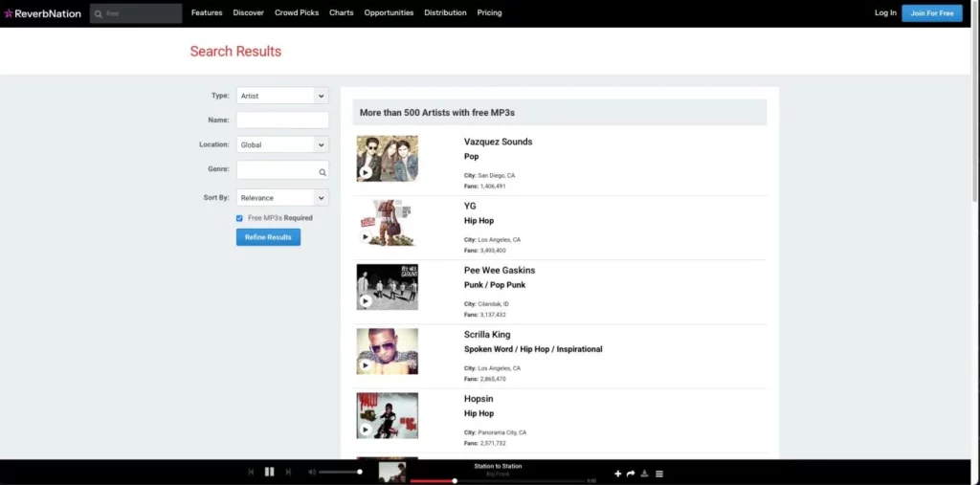
Task: Open Pee Wee Gaskins artist link
Action: [500, 271]
